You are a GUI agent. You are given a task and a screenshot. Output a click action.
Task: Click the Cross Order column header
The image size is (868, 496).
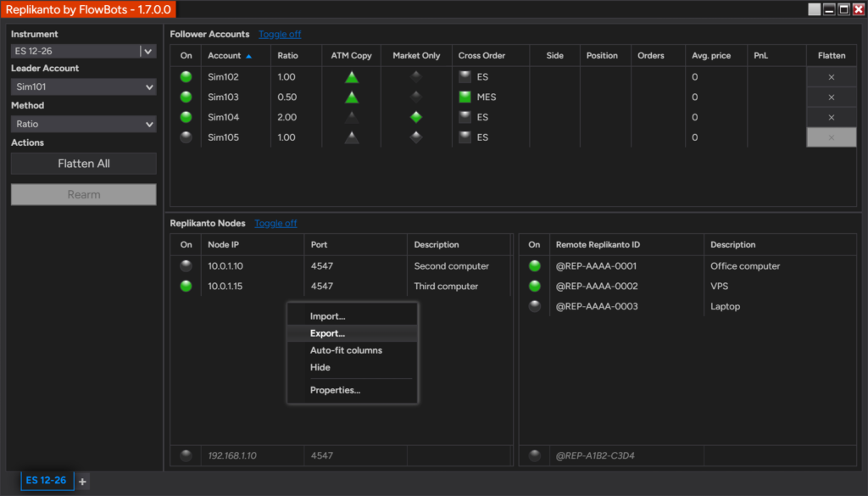click(491, 56)
